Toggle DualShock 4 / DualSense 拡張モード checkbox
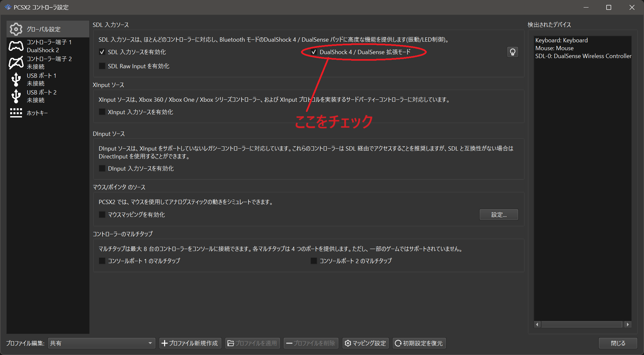The width and height of the screenshot is (644, 355). click(x=314, y=52)
